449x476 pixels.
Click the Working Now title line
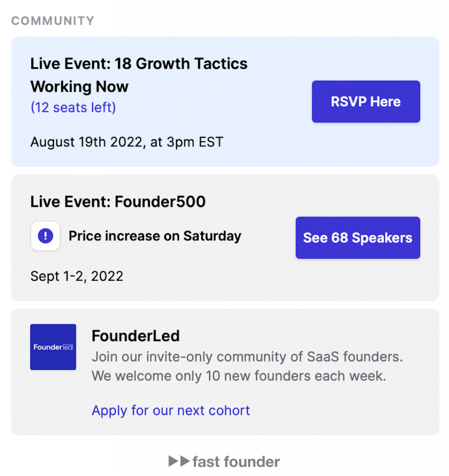(x=79, y=87)
